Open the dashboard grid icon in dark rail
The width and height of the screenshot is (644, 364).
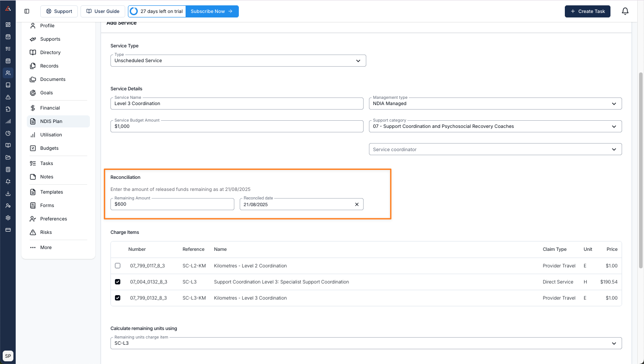[x=8, y=25]
